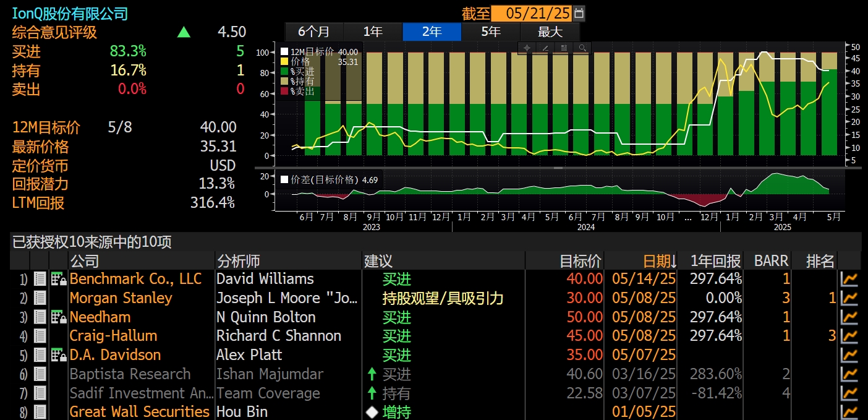
Task: Switch chart range to 5年
Action: click(x=491, y=32)
